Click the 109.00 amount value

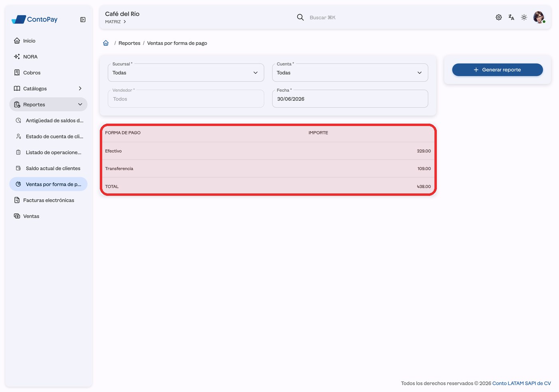pos(424,169)
